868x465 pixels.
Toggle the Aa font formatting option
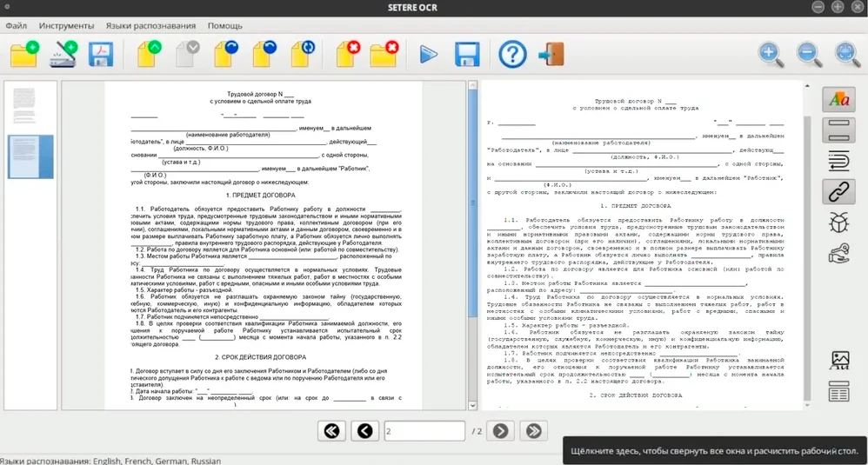click(x=838, y=100)
